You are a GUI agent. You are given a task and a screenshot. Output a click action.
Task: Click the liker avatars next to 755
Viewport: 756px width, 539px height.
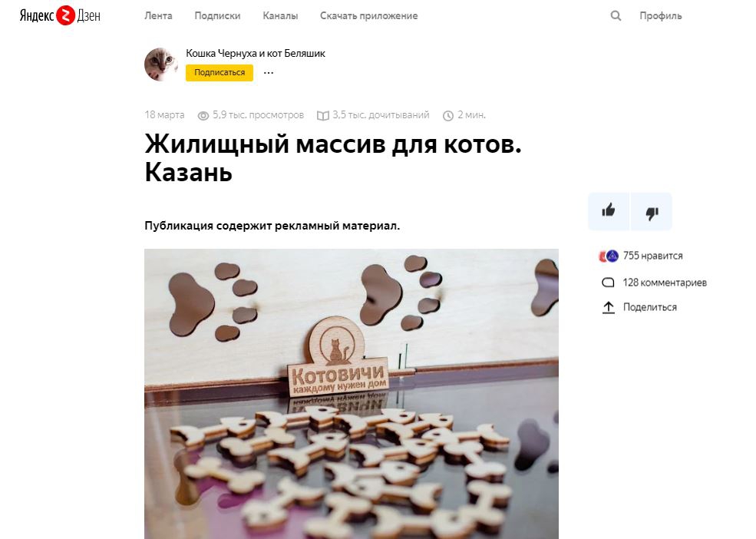pos(609,256)
